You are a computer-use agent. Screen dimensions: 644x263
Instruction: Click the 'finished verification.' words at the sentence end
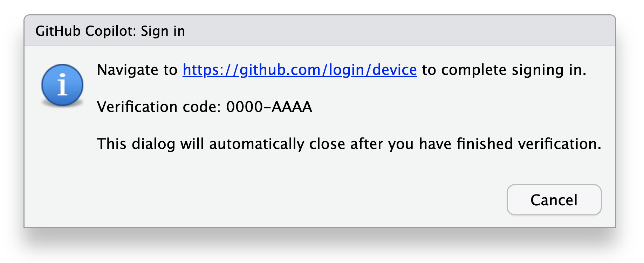coord(529,144)
